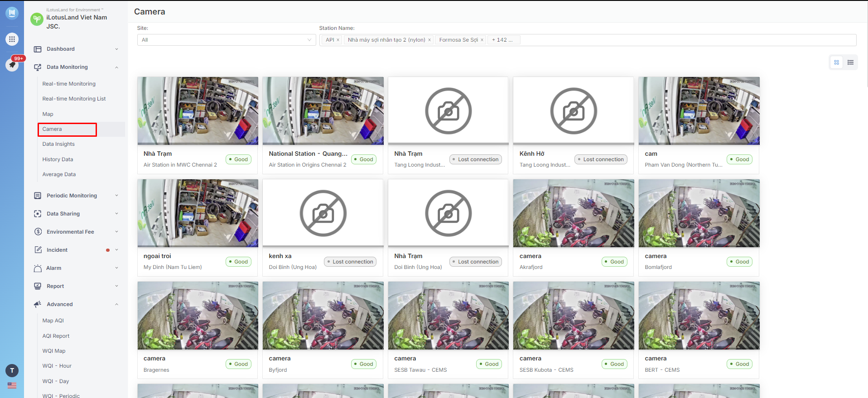This screenshot has width=868, height=398.
Task: Open the Pham Van Dong cam feed
Action: (699, 110)
